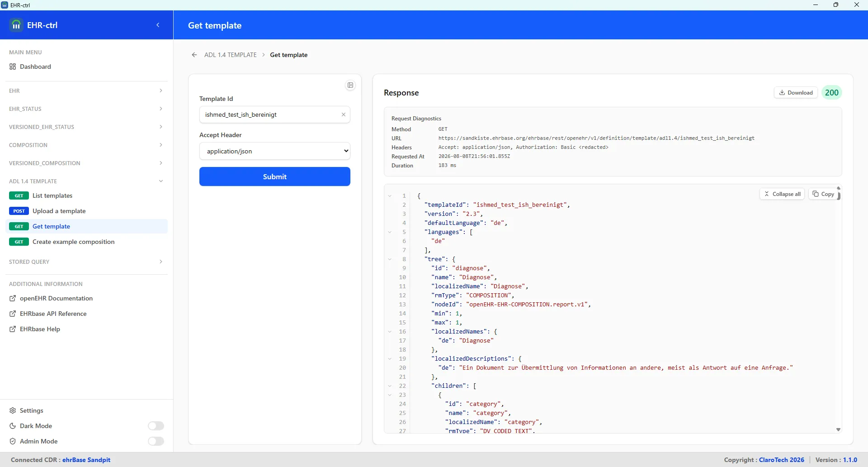Collapse the tree object at line 8
This screenshot has height=467, width=868.
(390, 259)
